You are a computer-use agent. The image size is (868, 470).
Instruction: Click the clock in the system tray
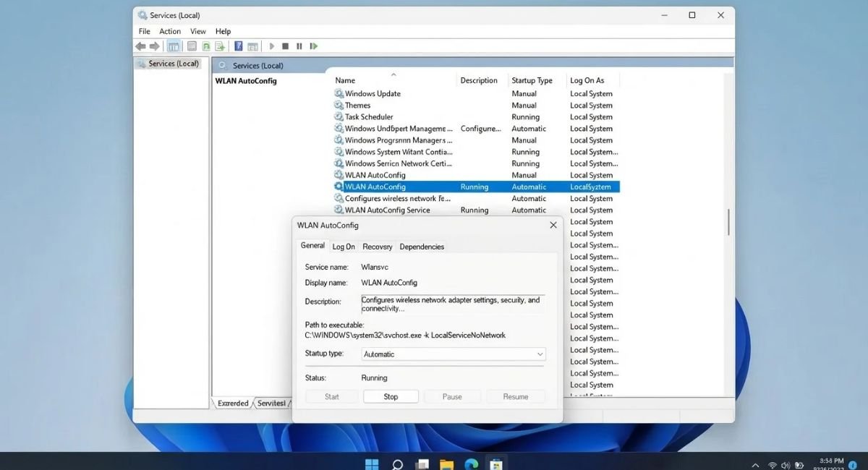(830, 463)
